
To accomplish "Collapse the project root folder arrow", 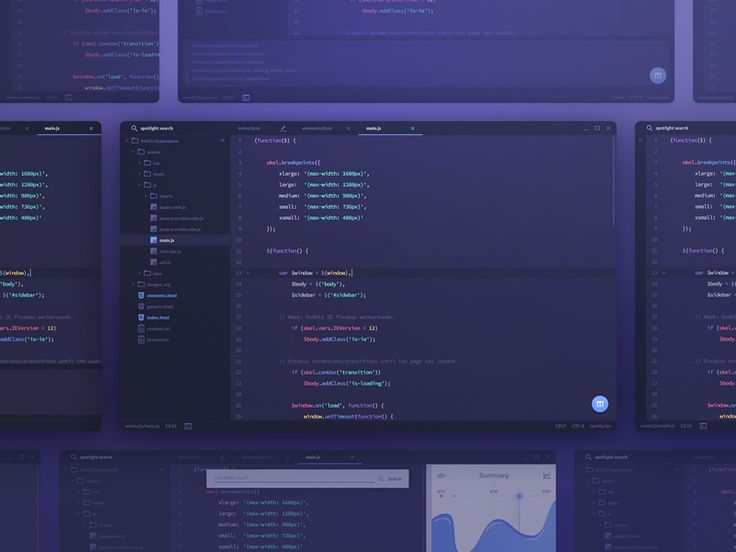I will [127, 140].
